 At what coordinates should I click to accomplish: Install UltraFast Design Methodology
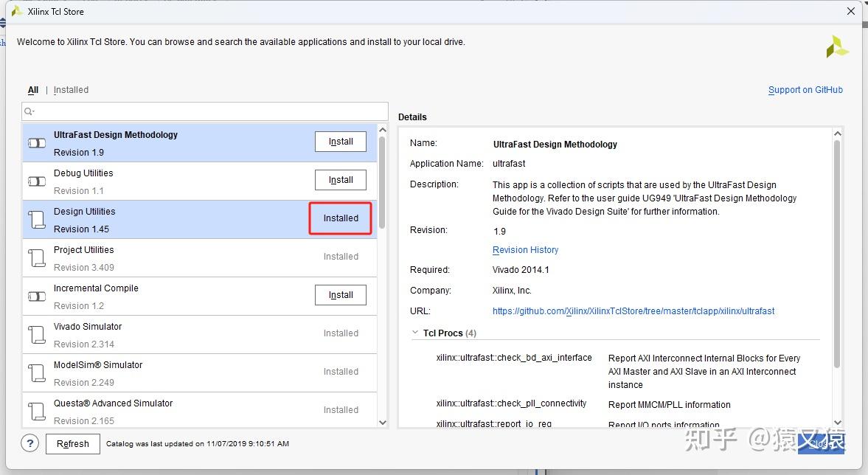pyautogui.click(x=341, y=142)
